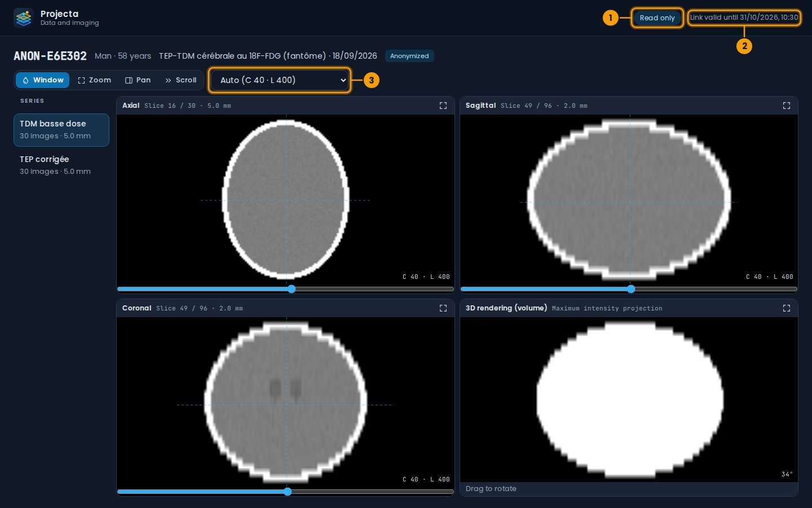Click the Axial image view
812x508 pixels.
[x=285, y=200]
